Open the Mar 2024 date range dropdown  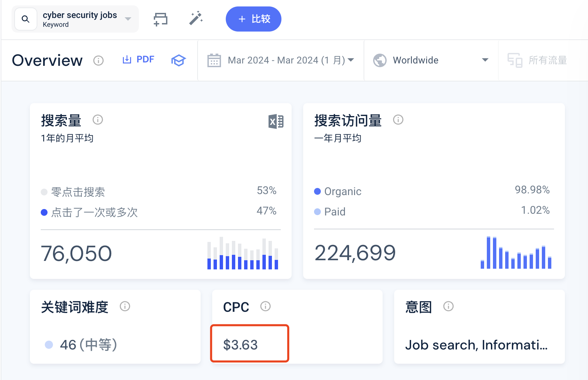point(291,60)
